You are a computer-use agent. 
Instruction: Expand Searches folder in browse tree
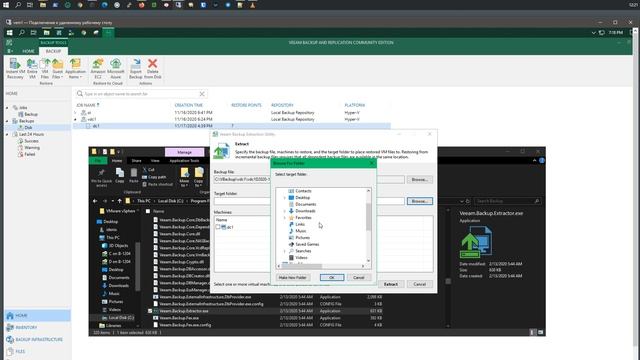(x=285, y=251)
